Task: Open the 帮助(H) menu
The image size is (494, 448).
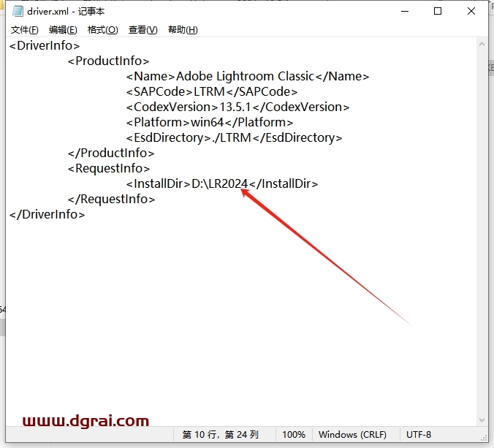Action: click(183, 30)
